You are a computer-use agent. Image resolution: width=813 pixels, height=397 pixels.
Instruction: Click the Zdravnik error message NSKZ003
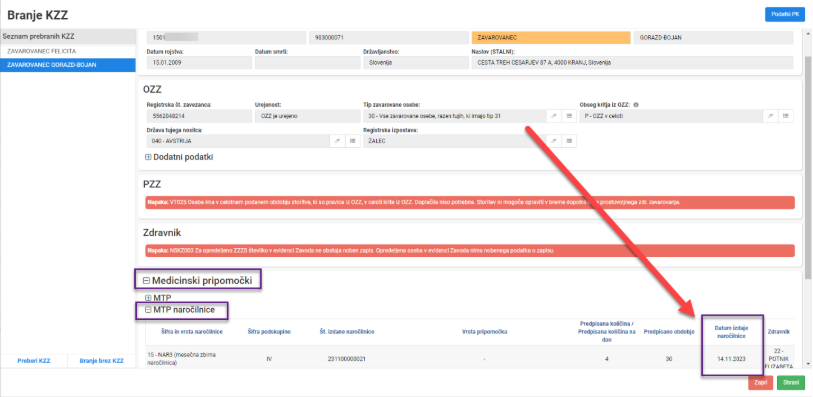[470, 250]
